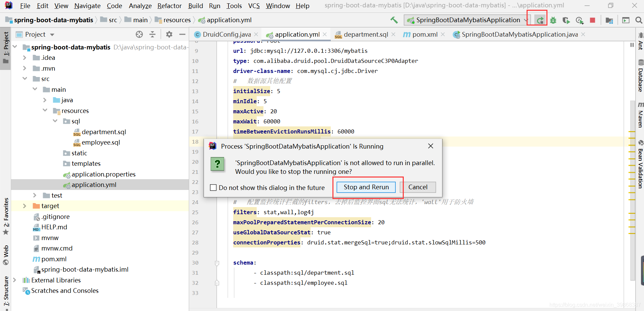
Task: Click the locate-in-project target icon
Action: click(x=139, y=34)
